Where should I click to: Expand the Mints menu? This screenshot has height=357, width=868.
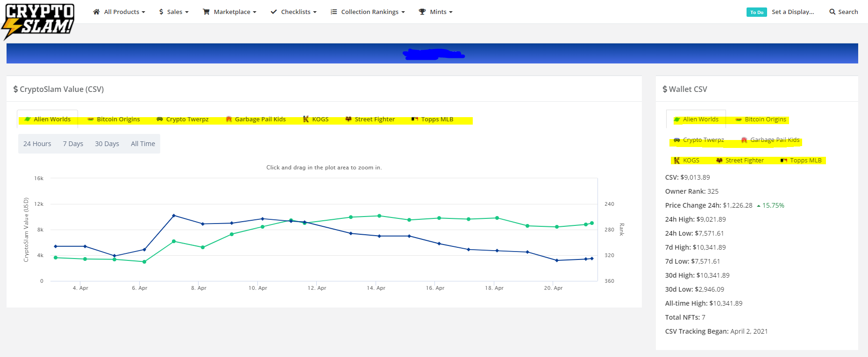point(435,12)
